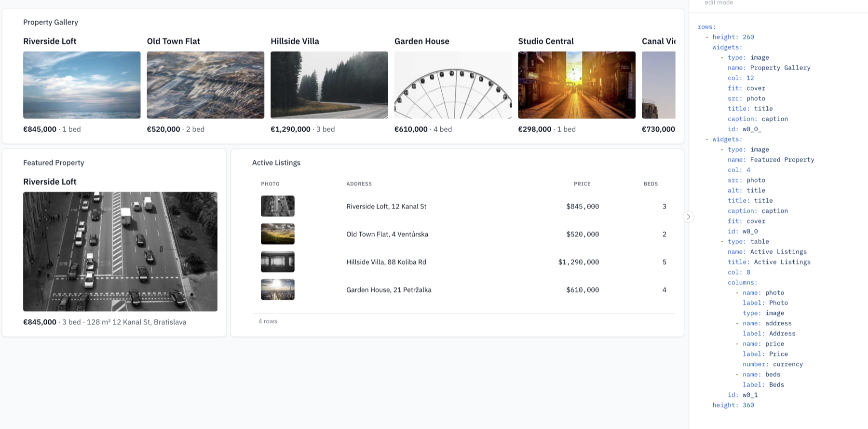
Task: Click the Featured Property traffic photo
Action: coord(120,251)
